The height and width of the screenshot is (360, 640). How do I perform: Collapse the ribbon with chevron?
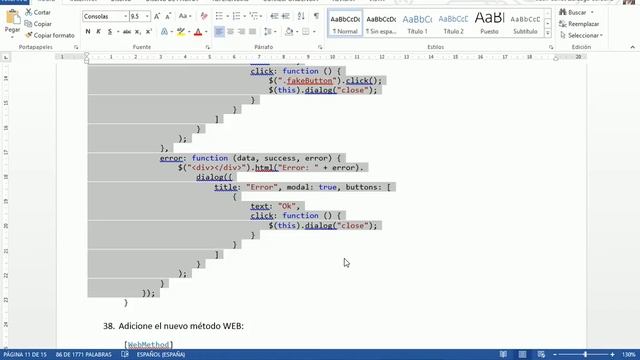click(632, 47)
